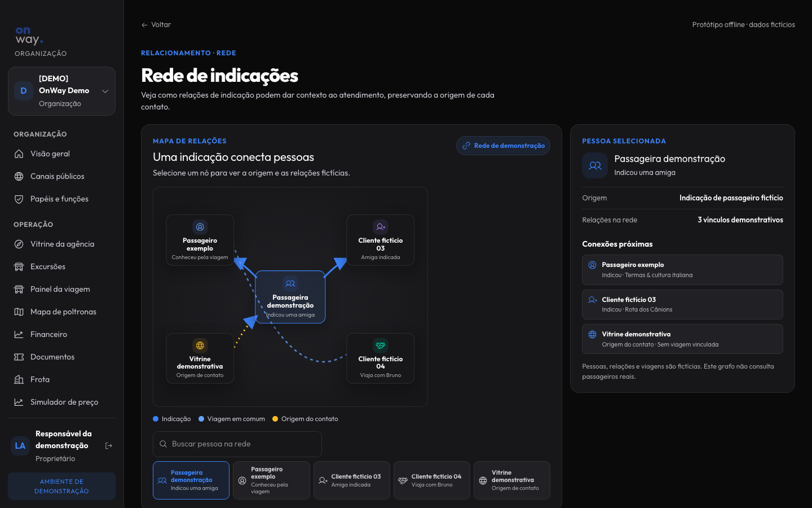Click the bus icon beside Excursões
The image size is (812, 508).
19,266
